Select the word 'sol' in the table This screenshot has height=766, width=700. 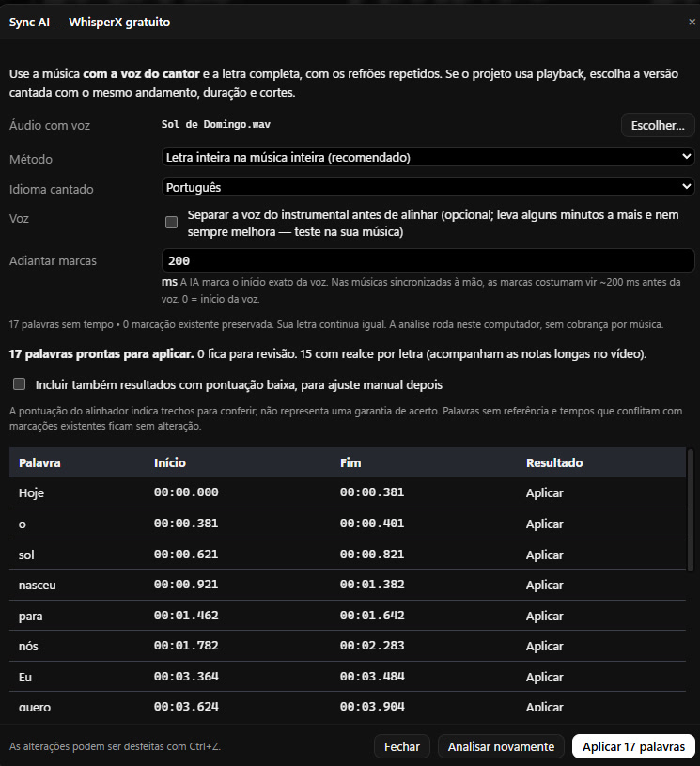click(x=26, y=555)
